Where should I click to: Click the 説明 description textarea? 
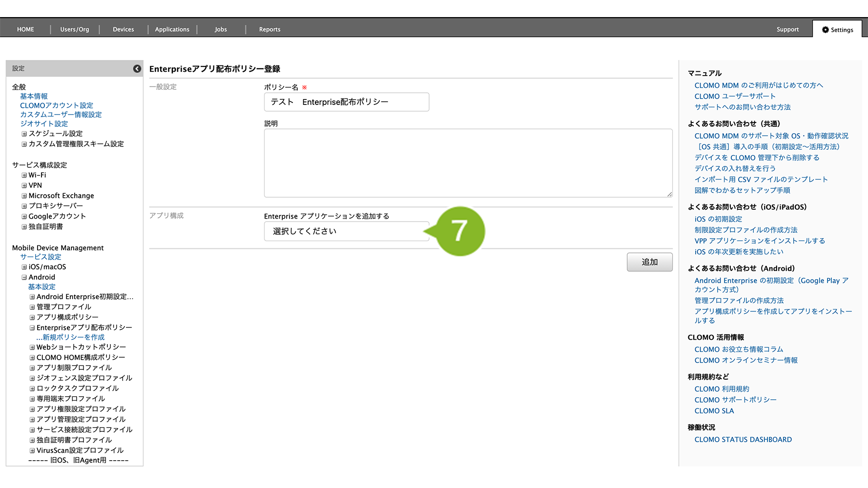[x=468, y=163]
